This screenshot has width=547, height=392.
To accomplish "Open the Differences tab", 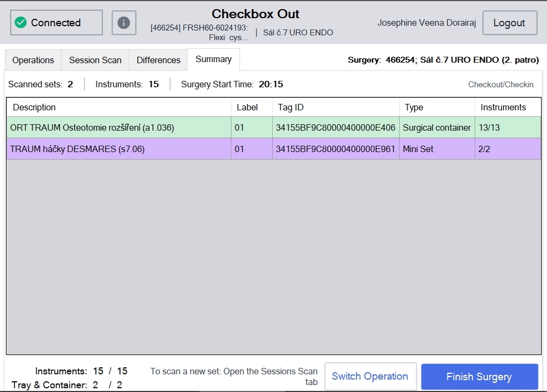I will pos(159,60).
